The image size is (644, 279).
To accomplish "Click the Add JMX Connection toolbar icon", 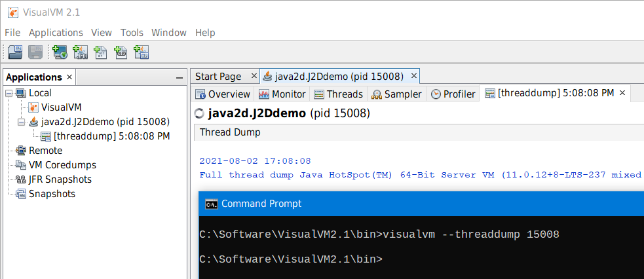I will tap(81, 52).
